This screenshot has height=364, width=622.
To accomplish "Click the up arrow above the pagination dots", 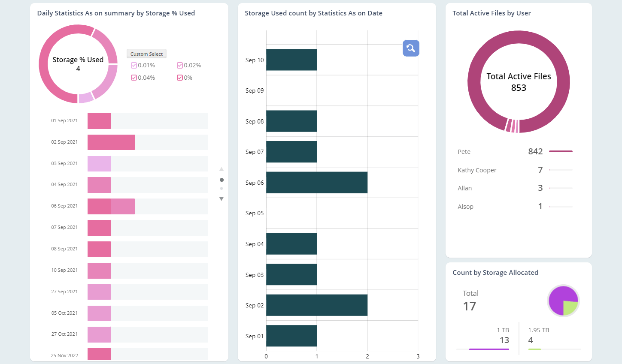I will coord(221,169).
